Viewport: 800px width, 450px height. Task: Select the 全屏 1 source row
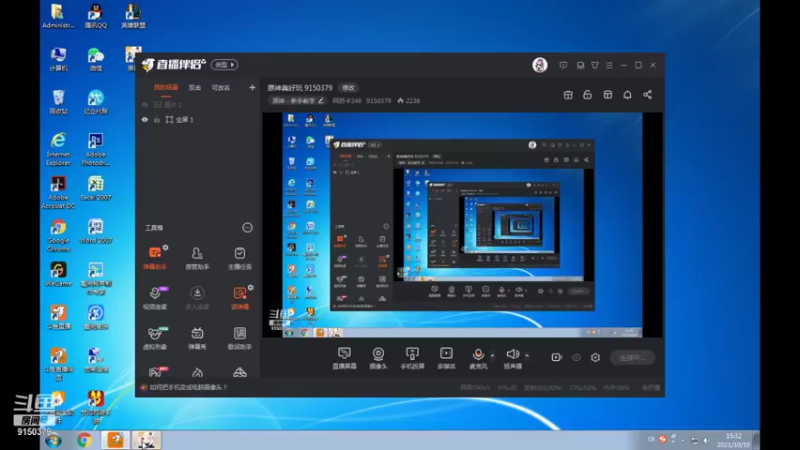(x=198, y=119)
